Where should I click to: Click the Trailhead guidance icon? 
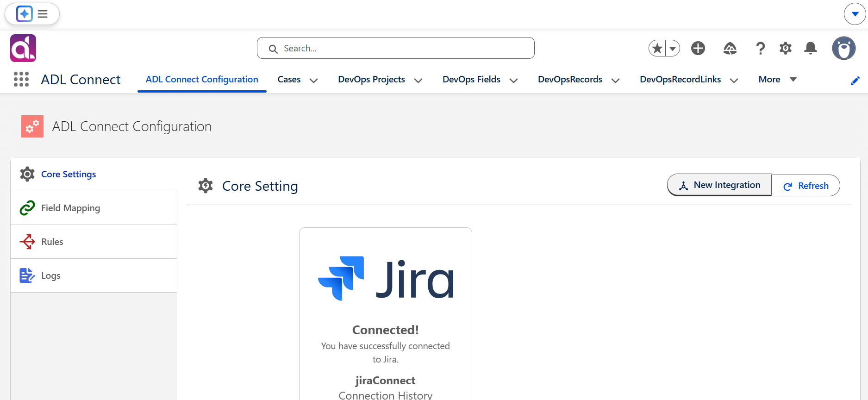(730, 48)
